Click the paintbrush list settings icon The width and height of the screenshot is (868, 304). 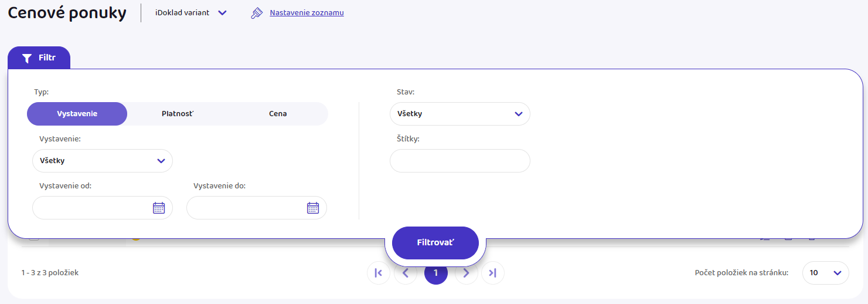256,13
